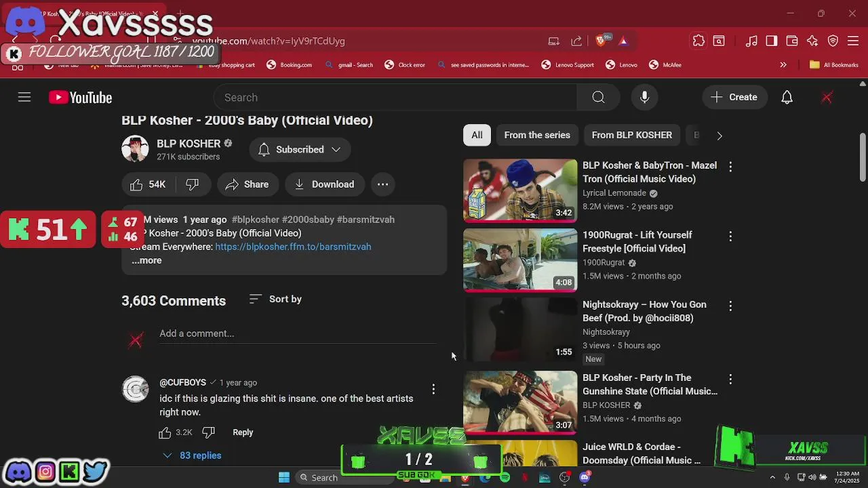Open the browser extensions puzzle icon
This screenshot has height=488, width=868.
pos(698,41)
